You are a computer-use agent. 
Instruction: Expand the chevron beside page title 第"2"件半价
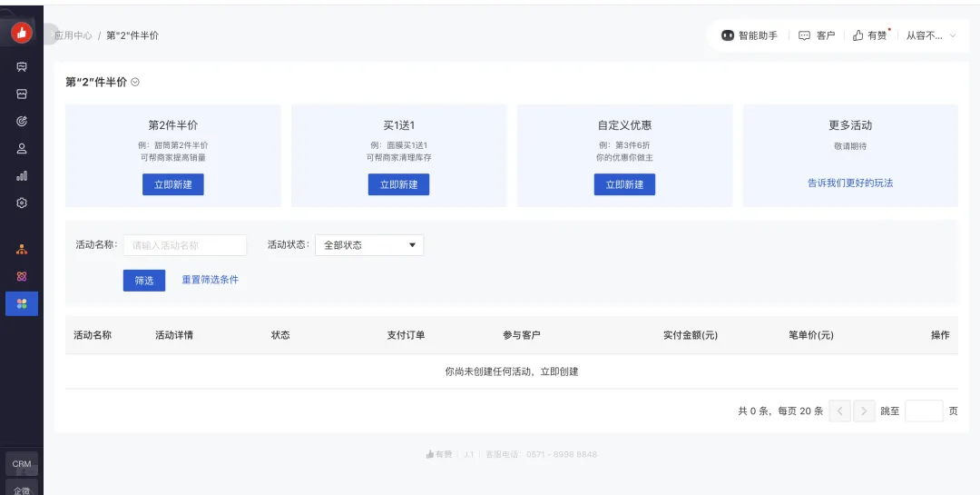[x=135, y=83]
